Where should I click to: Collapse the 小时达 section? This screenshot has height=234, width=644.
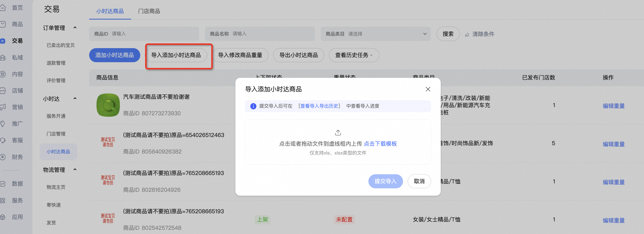75,98
